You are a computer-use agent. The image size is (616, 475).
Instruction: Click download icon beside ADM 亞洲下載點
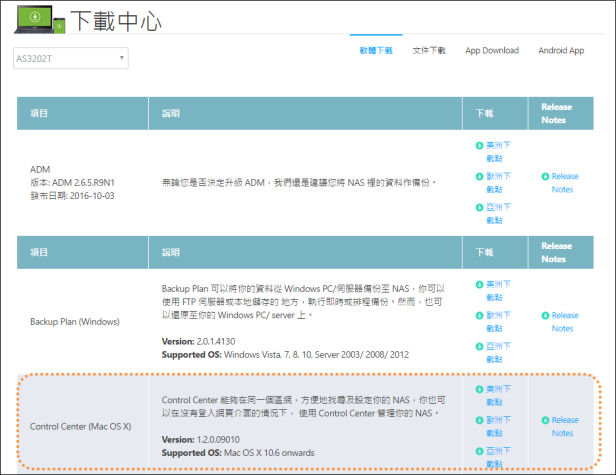point(480,208)
